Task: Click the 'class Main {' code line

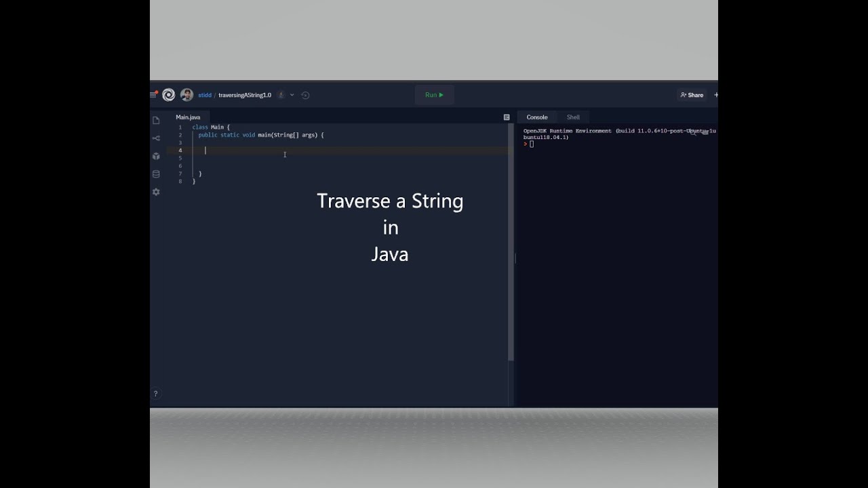Action: click(211, 127)
